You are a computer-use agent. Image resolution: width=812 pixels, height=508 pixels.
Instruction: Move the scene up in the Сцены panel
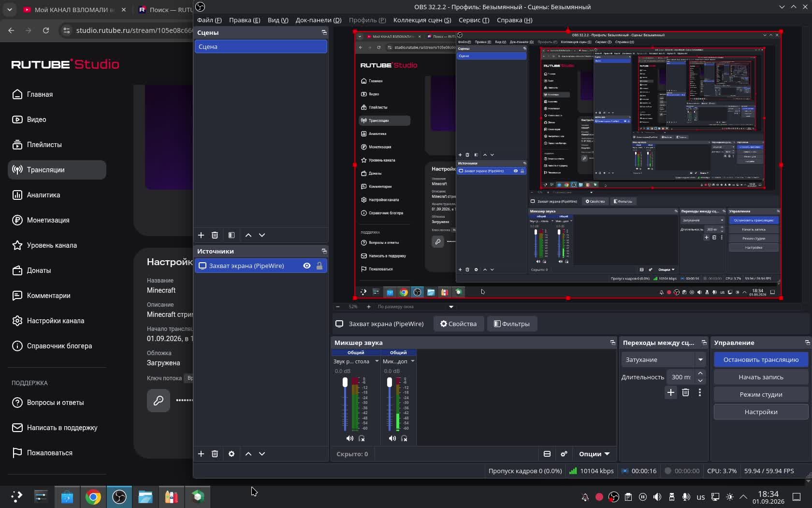point(248,235)
